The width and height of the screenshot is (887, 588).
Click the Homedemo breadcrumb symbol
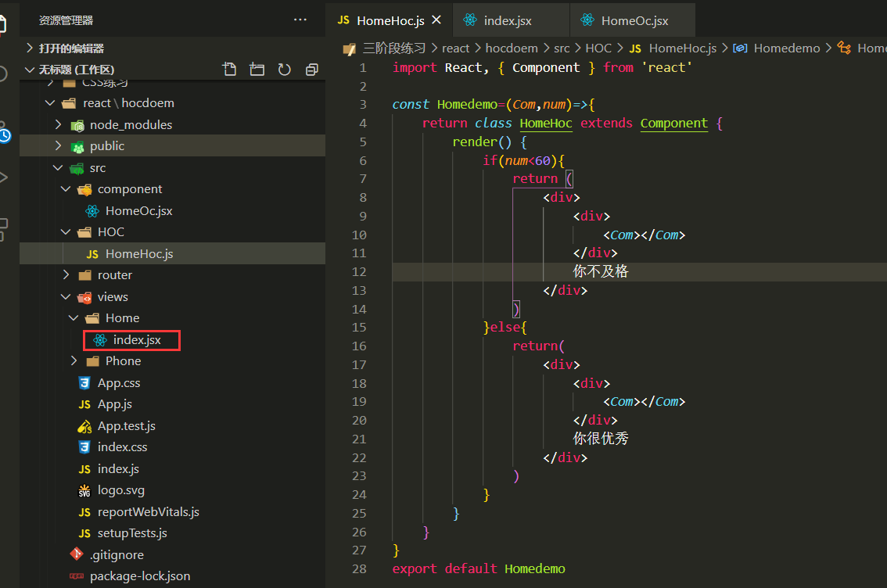(x=786, y=48)
